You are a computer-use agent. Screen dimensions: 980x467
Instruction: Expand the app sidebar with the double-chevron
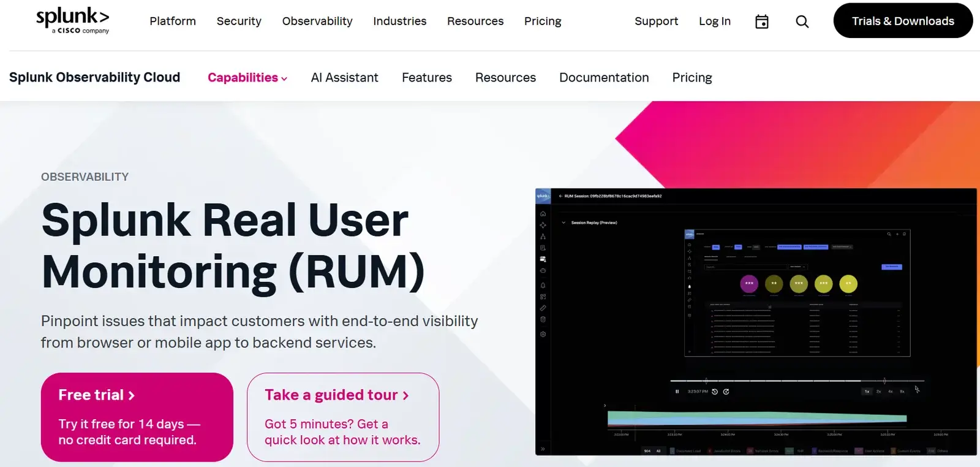click(x=543, y=449)
